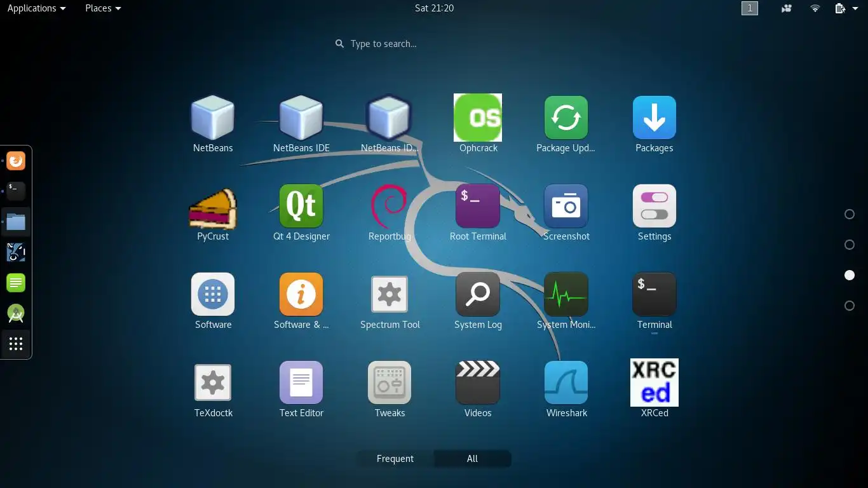The image size is (868, 488).
Task: Click the workspace indicator showing 1
Action: click(750, 8)
